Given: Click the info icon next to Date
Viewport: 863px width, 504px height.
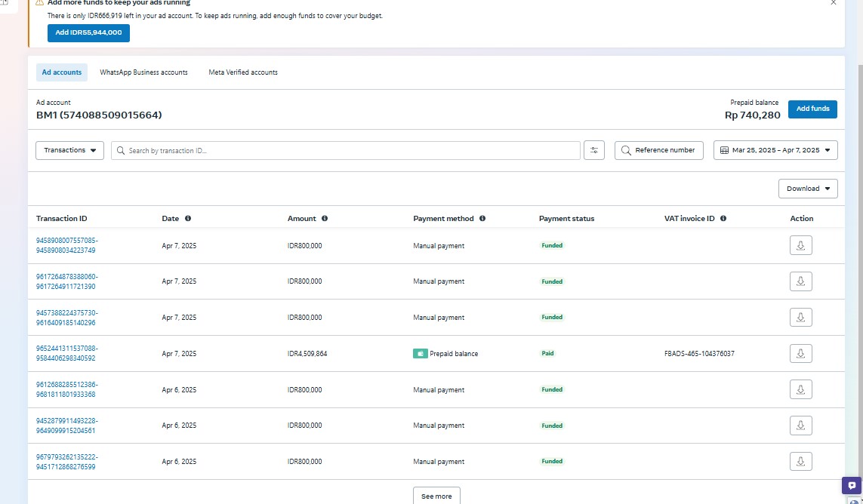Looking at the screenshot, I should pyautogui.click(x=188, y=219).
